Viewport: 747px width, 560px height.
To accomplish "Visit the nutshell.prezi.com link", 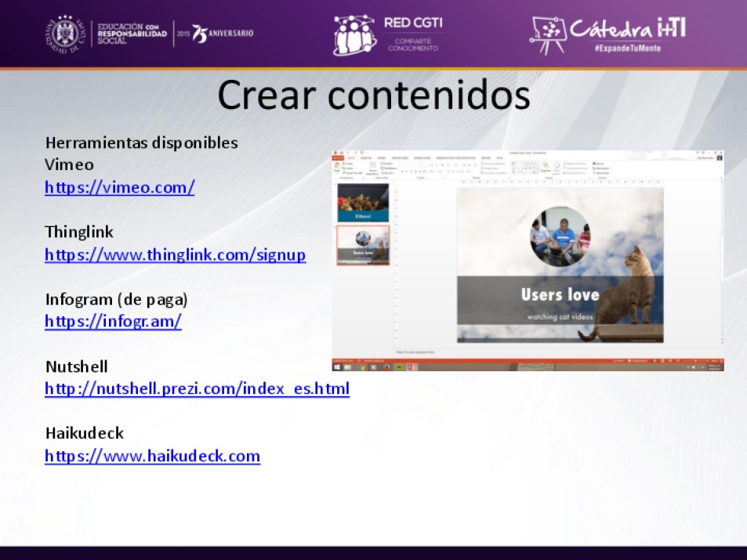I will (198, 388).
